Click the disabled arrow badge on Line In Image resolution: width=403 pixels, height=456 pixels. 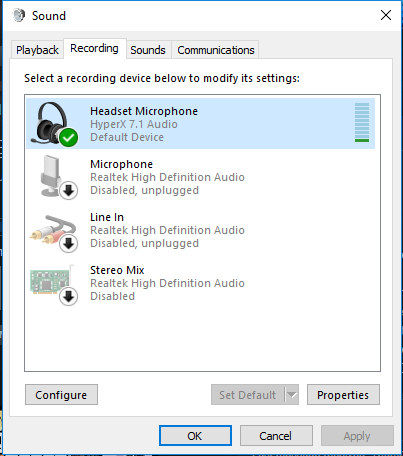[69, 244]
